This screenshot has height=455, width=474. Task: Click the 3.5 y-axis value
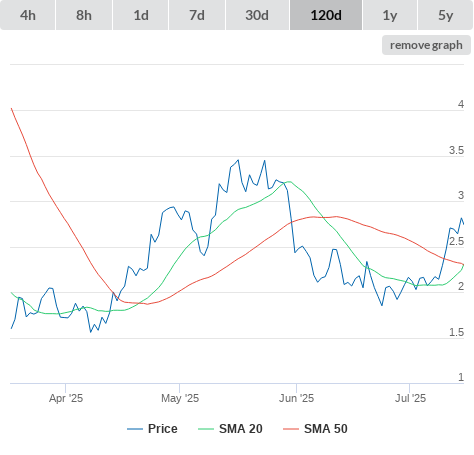pos(456,150)
